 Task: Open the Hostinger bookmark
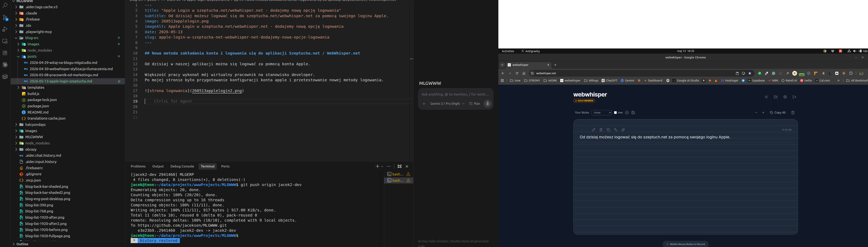click(x=730, y=81)
